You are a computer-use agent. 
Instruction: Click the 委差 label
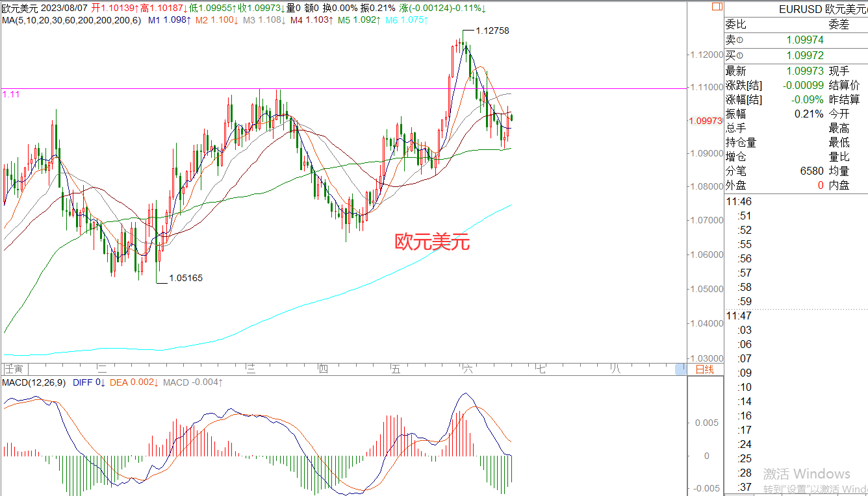pos(839,25)
